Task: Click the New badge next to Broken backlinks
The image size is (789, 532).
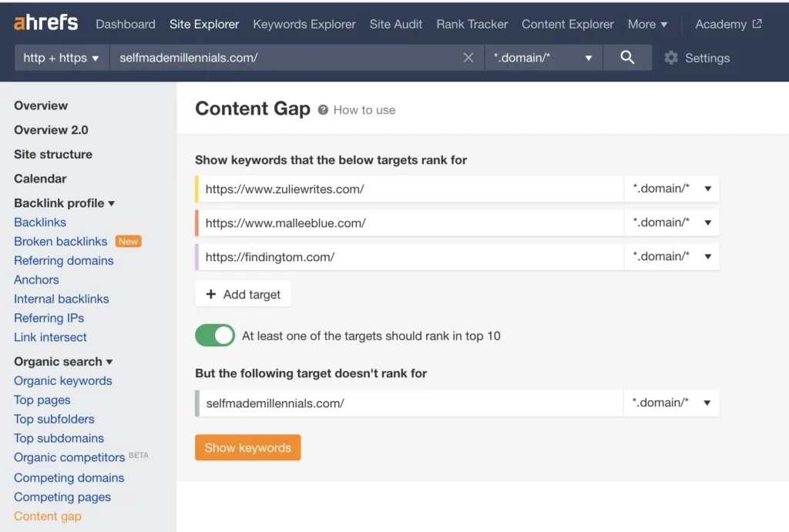Action: click(x=128, y=241)
